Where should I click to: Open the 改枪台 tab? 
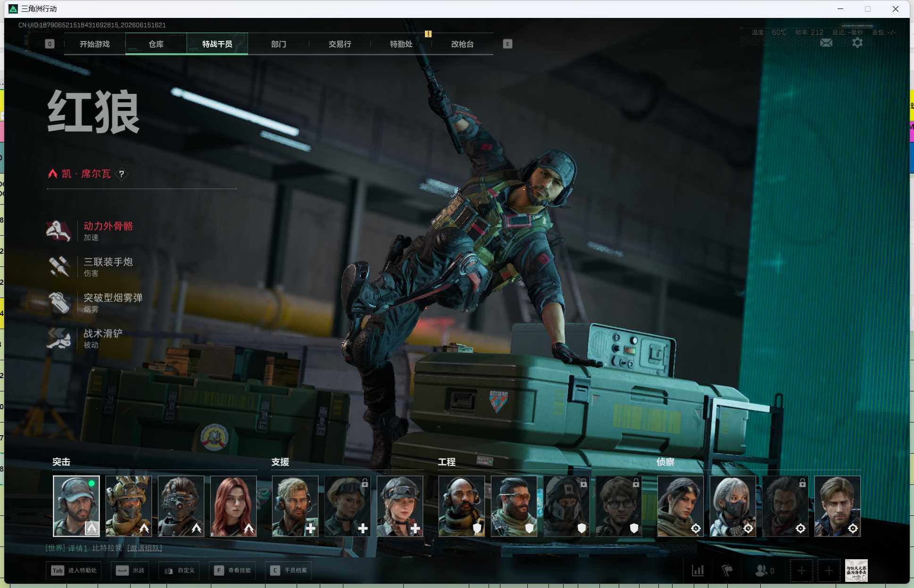463,44
